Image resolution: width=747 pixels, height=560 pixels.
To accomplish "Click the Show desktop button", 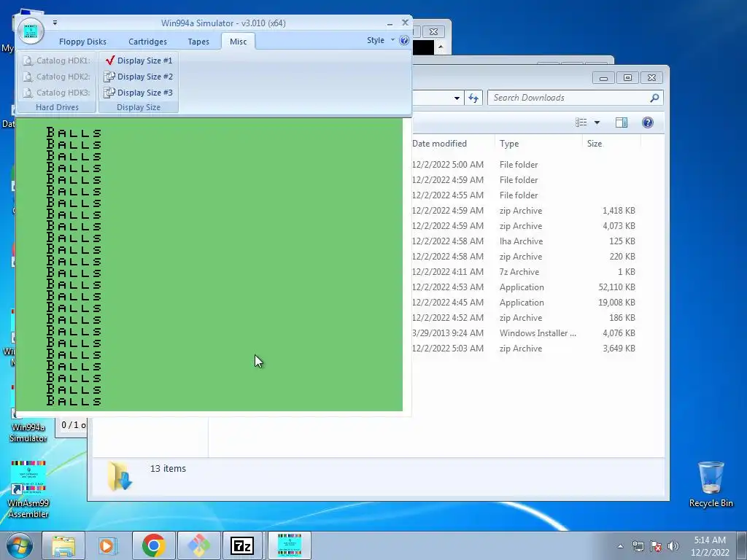I will coord(742,545).
